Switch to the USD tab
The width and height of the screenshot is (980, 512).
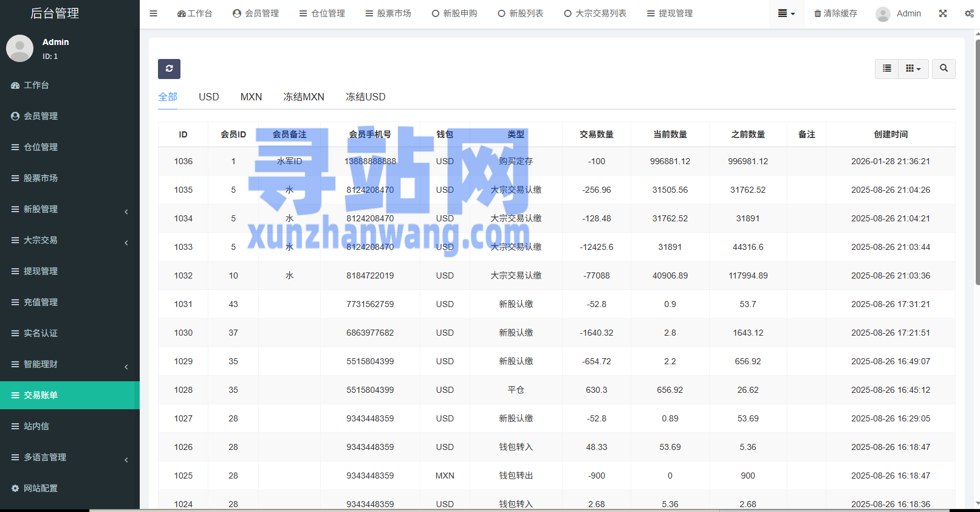pos(208,97)
